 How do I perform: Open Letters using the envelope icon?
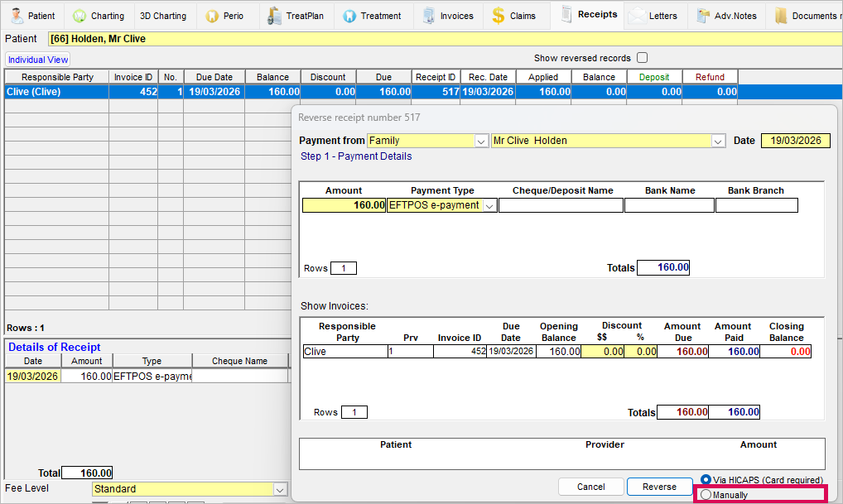tap(637, 16)
